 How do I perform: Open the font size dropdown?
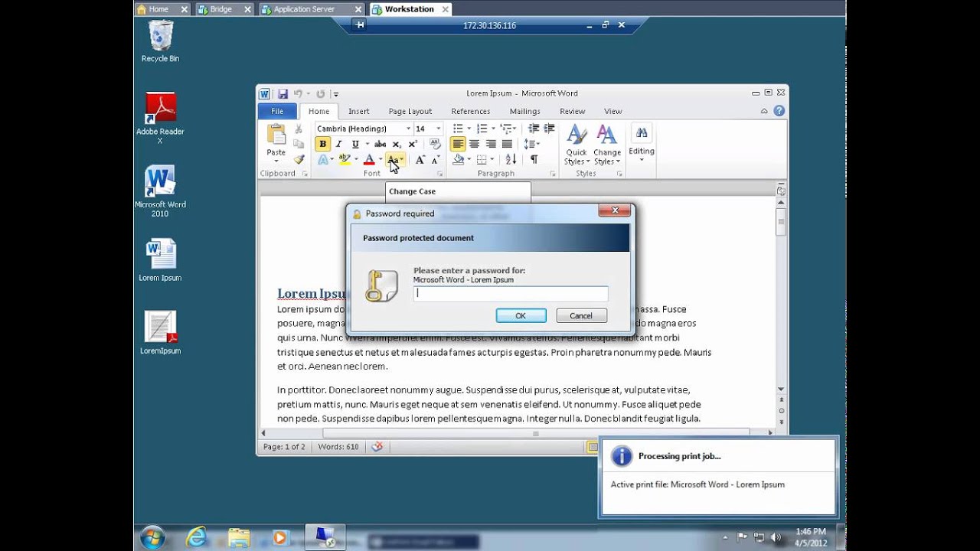tap(438, 129)
